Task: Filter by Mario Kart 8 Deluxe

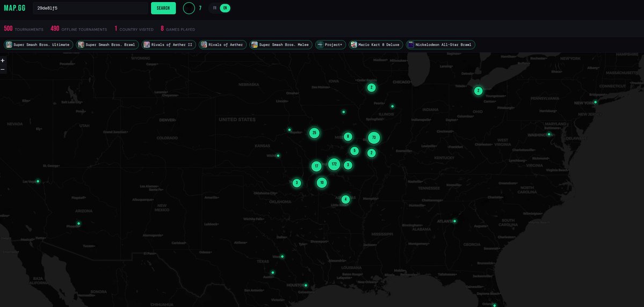Action: click(376, 45)
